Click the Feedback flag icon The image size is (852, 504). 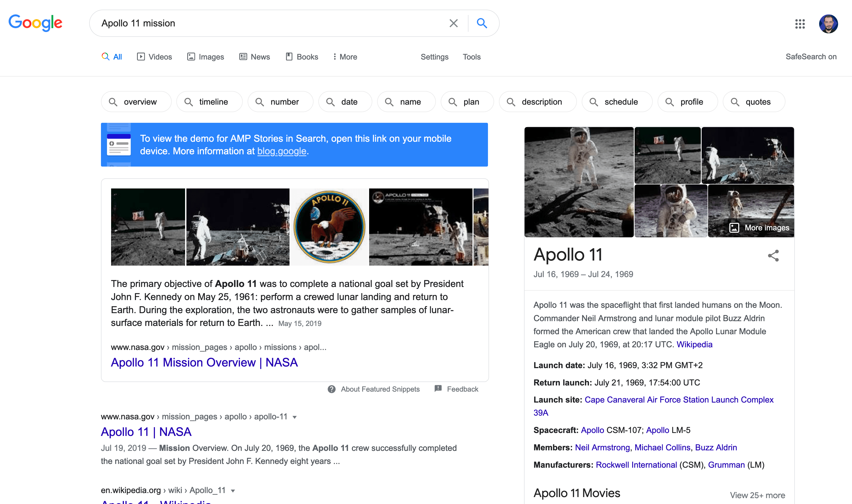point(438,388)
